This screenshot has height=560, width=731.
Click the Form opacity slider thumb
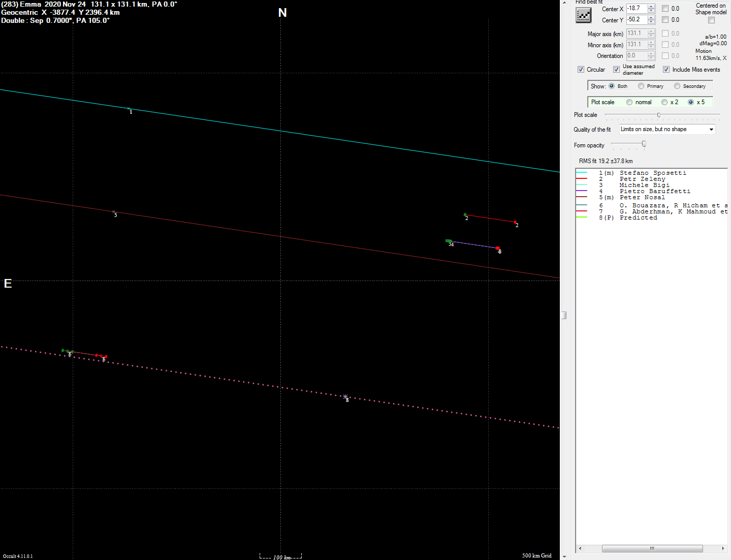(644, 144)
